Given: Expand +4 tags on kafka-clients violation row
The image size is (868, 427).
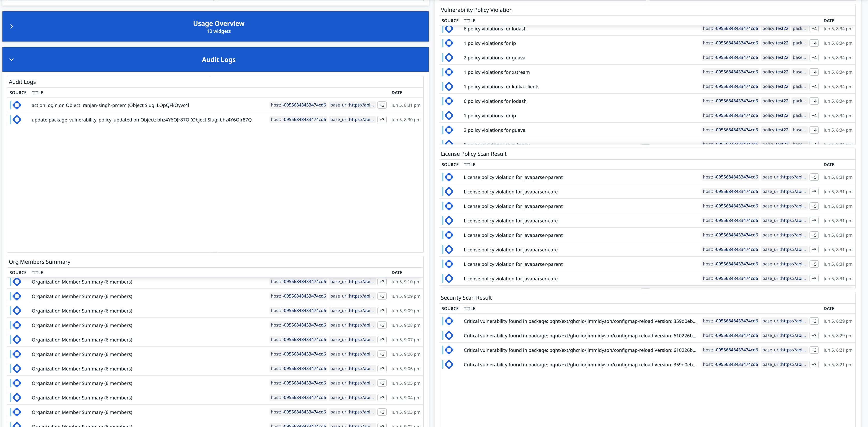Looking at the screenshot, I should (x=814, y=86).
